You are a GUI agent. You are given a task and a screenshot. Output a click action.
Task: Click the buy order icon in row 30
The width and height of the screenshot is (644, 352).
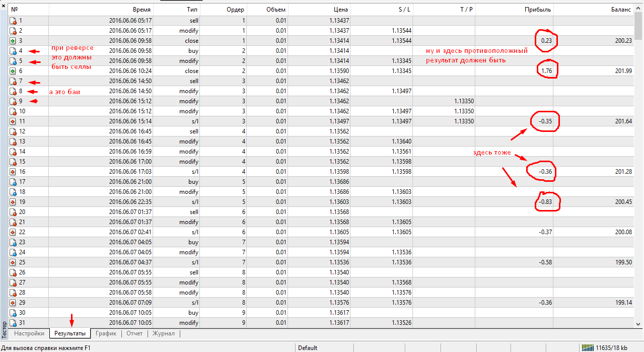pyautogui.click(x=13, y=313)
